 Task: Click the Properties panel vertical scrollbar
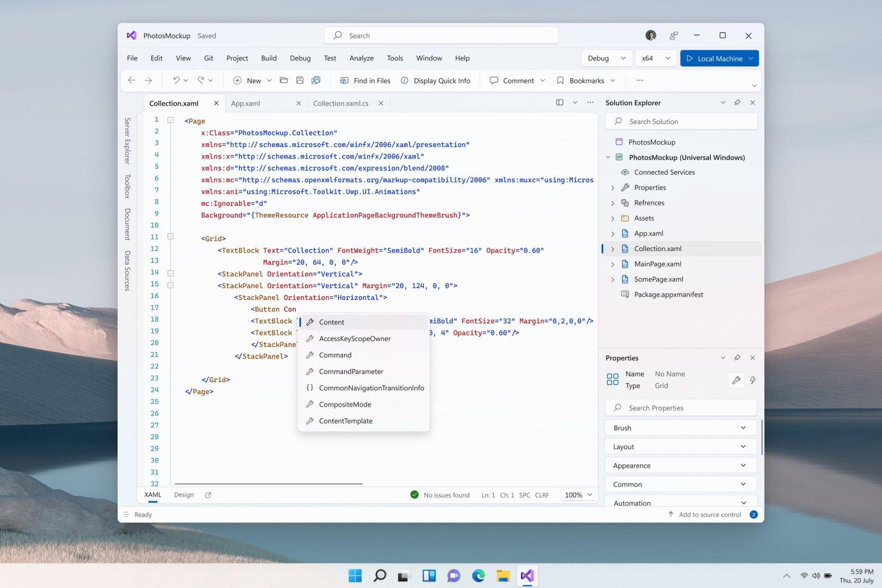(x=762, y=437)
